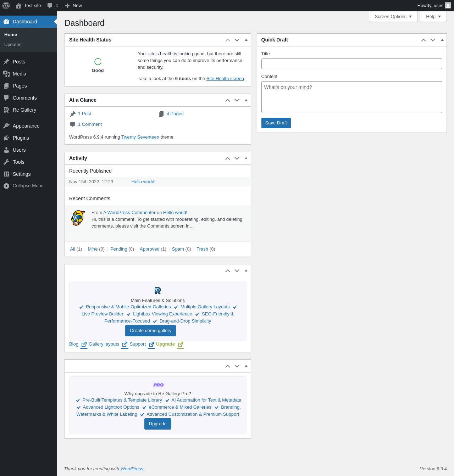Open the Updates submenu item

(x=13, y=45)
